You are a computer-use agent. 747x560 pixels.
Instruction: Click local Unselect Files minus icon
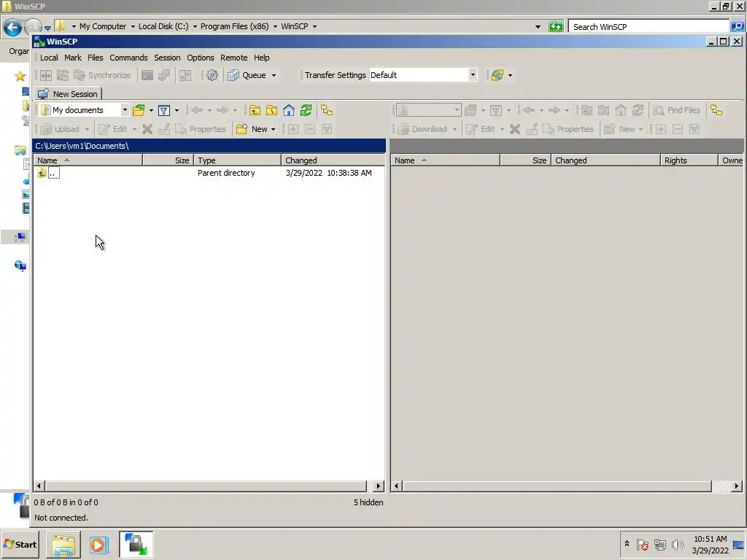click(309, 129)
